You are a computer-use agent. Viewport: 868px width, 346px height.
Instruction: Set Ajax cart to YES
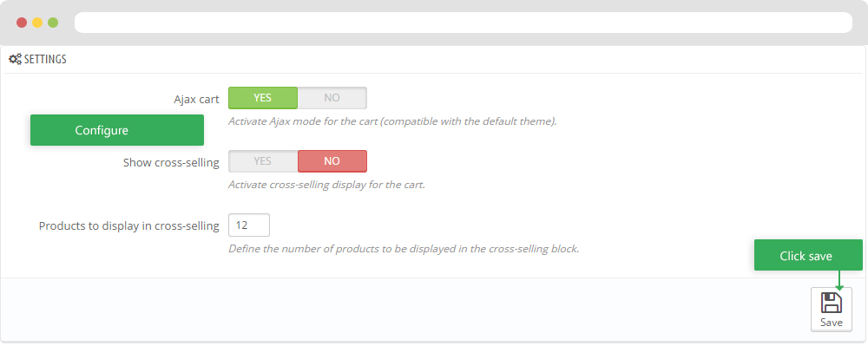(263, 98)
